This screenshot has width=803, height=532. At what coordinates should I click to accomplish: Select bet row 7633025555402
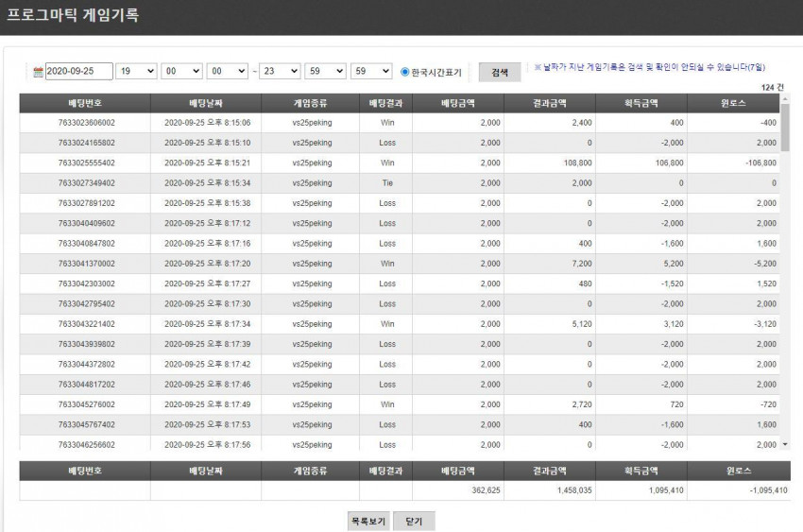point(400,163)
